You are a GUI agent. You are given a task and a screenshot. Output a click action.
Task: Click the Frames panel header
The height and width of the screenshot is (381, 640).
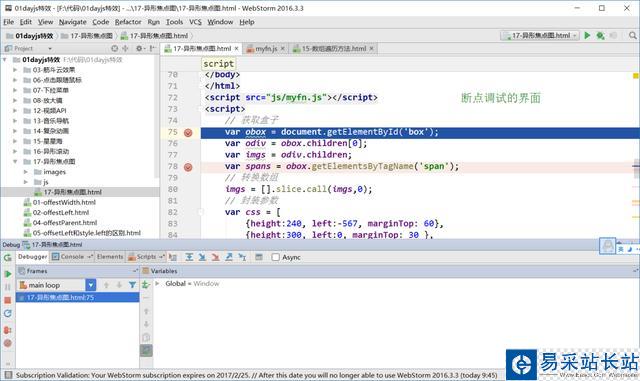coord(78,271)
